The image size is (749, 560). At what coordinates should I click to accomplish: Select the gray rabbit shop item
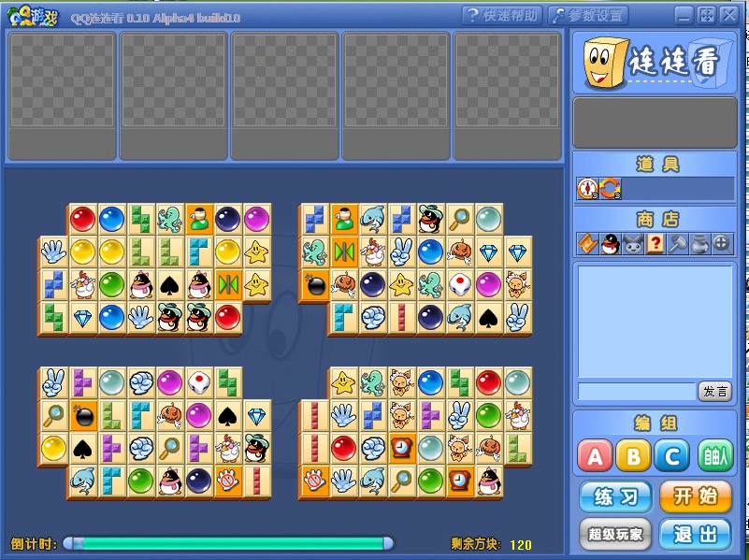tap(632, 244)
